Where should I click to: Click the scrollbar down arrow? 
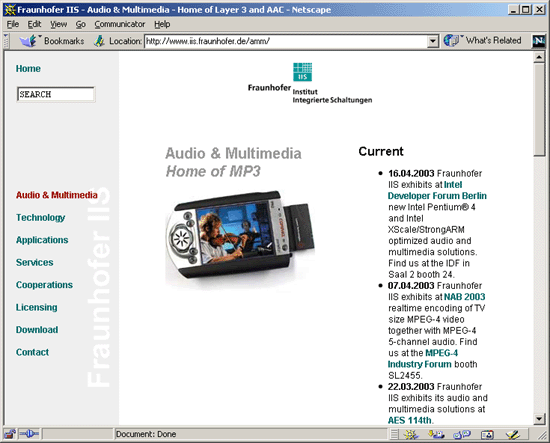tap(539, 418)
